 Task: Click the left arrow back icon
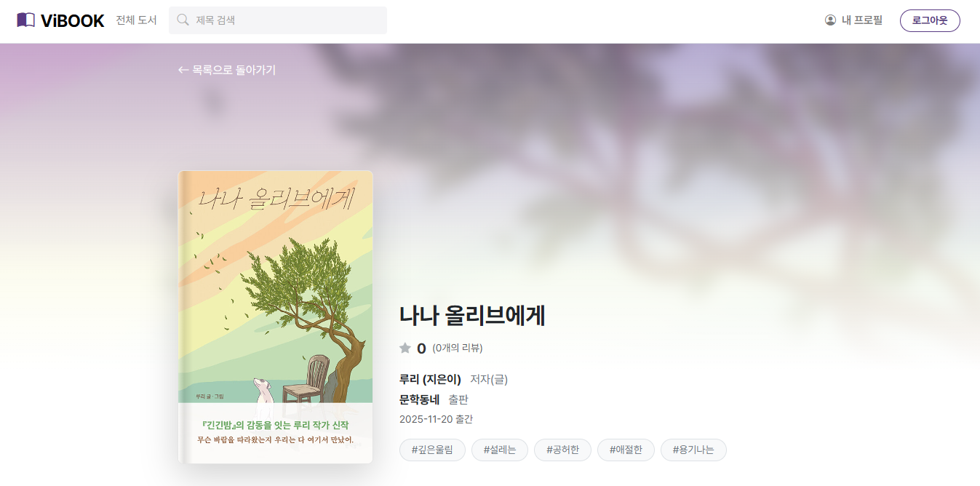point(183,71)
